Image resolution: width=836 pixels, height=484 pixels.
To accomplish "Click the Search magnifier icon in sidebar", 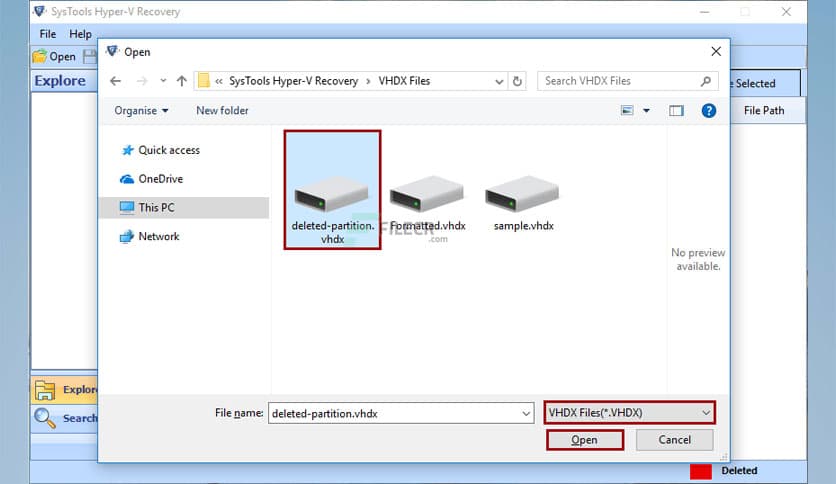I will pos(45,418).
